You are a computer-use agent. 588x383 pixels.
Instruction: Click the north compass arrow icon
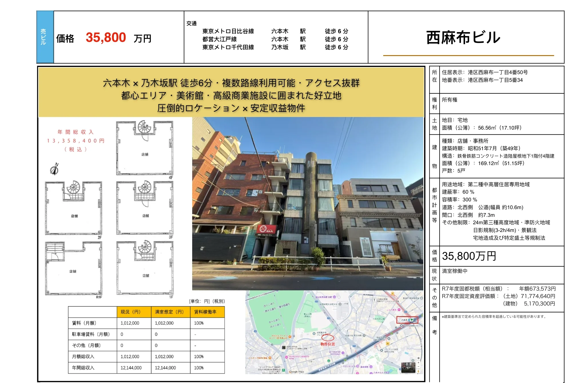pyautogui.click(x=54, y=169)
